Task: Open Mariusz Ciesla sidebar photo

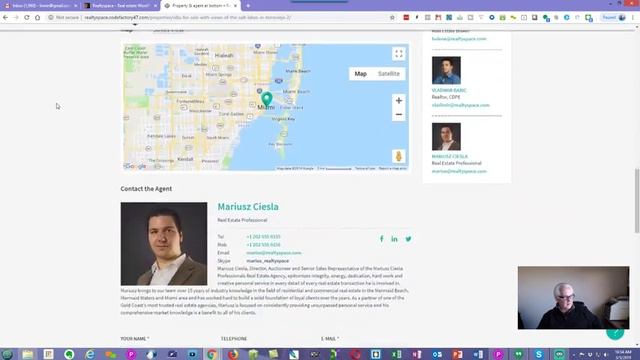Action: coord(446,137)
